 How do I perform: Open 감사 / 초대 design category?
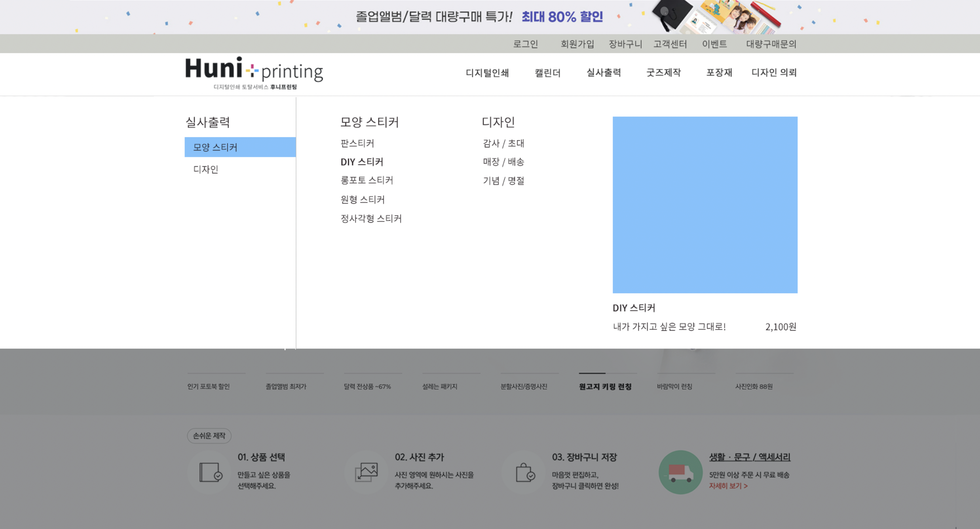click(x=503, y=143)
